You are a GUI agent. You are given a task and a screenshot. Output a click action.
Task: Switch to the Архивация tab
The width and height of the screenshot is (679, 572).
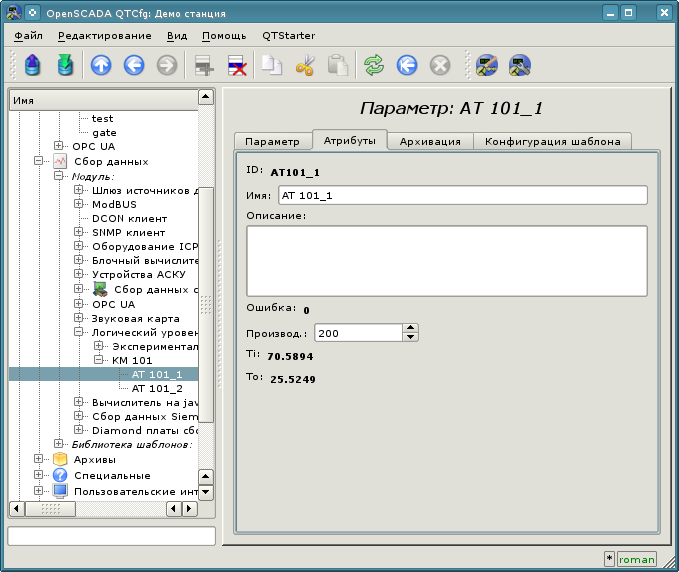click(x=429, y=141)
